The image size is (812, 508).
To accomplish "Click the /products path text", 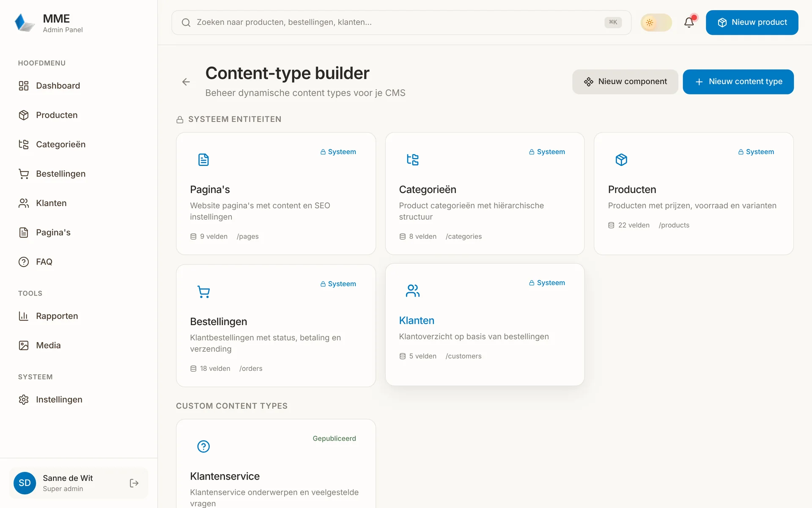I will click(x=674, y=225).
